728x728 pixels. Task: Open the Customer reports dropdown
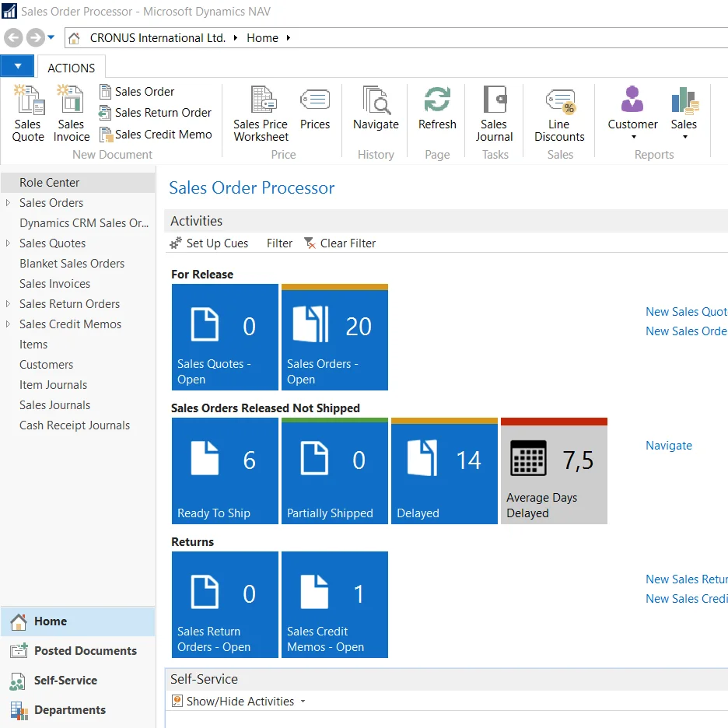coord(632,114)
